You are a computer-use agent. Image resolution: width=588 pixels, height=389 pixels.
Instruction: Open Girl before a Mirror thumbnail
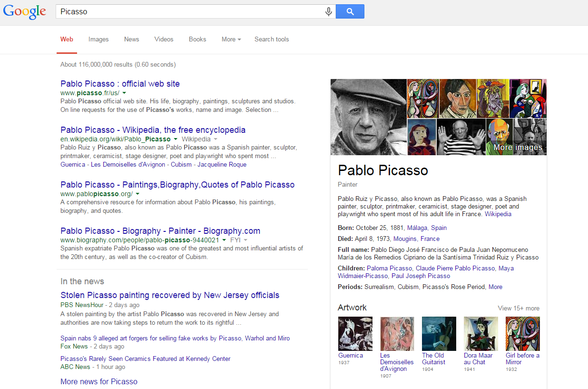(522, 334)
